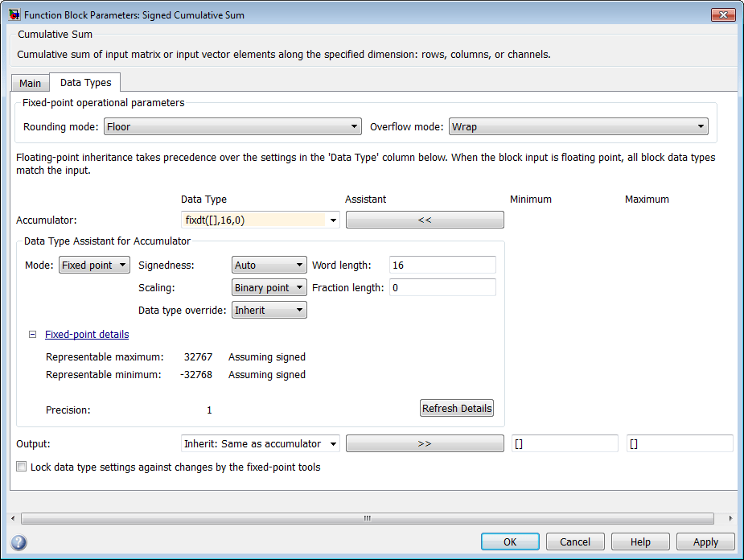Close the Function Block Parameters dialog
Viewport: 744px width, 560px height.
[x=722, y=14]
